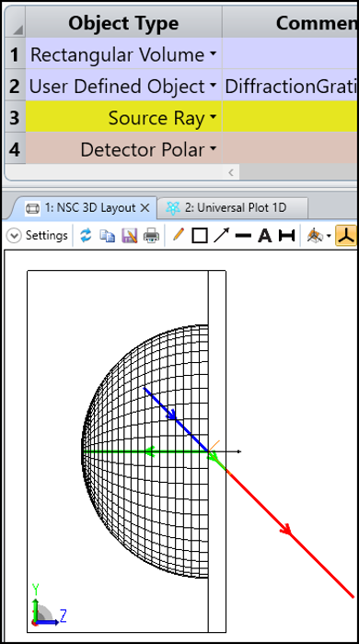Toggle the highlighted axes orientation button
The height and width of the screenshot is (644, 359).
pos(346,236)
